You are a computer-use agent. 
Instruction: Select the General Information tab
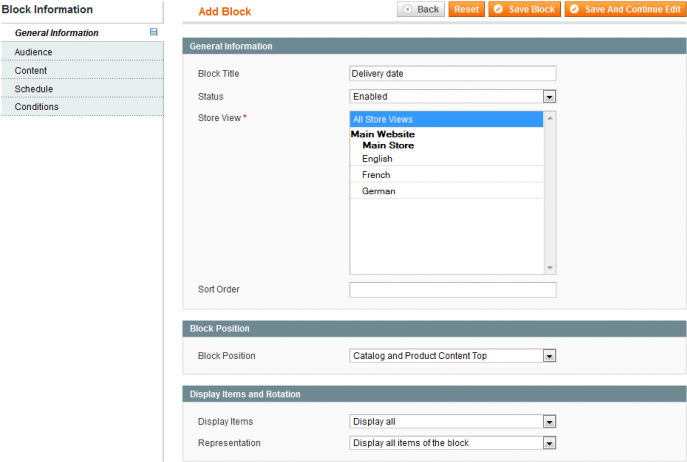click(x=82, y=33)
